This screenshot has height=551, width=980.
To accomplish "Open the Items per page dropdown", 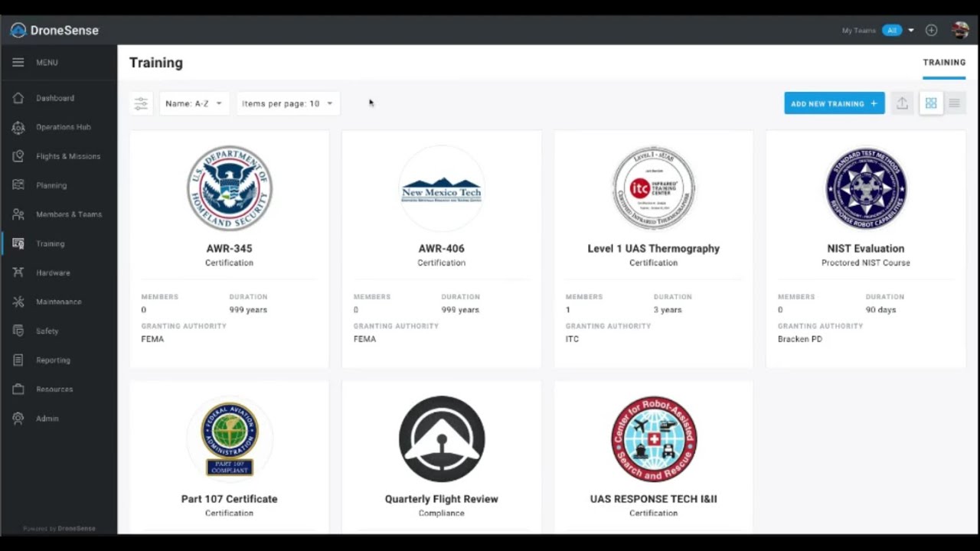I will point(288,103).
